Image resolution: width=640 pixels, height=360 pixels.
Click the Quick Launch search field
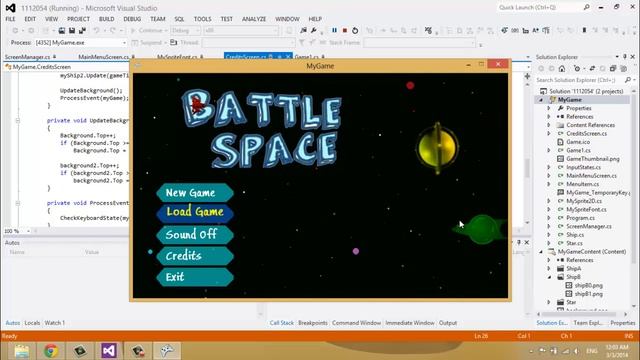[x=540, y=7]
